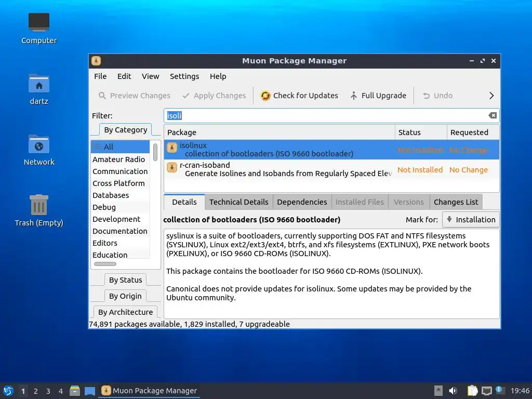Open the Help menu

[x=218, y=76]
